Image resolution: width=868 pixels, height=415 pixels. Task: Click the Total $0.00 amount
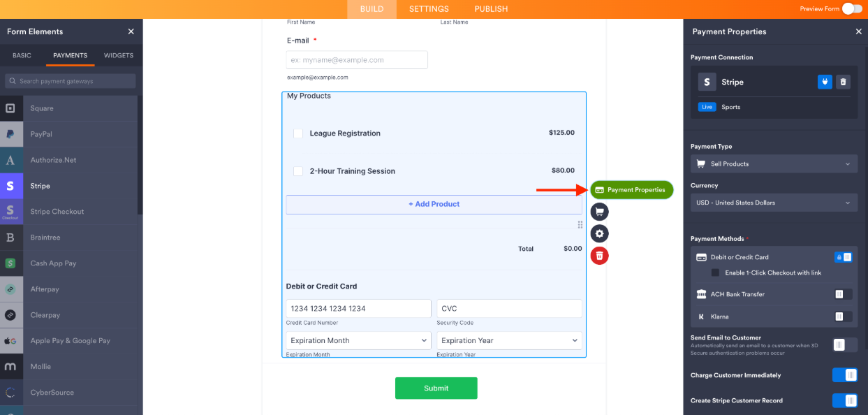(x=573, y=248)
